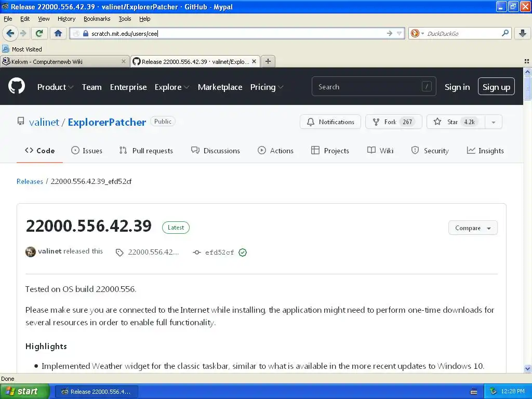Click the Sign up button
Viewport: 532px width, 399px height.
point(496,87)
